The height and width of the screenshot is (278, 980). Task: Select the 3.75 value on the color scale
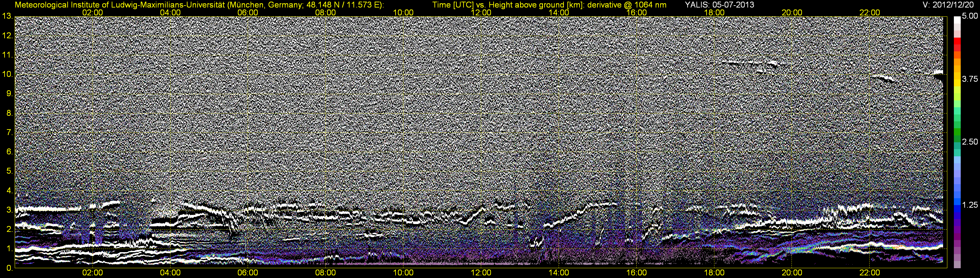pyautogui.click(x=970, y=79)
